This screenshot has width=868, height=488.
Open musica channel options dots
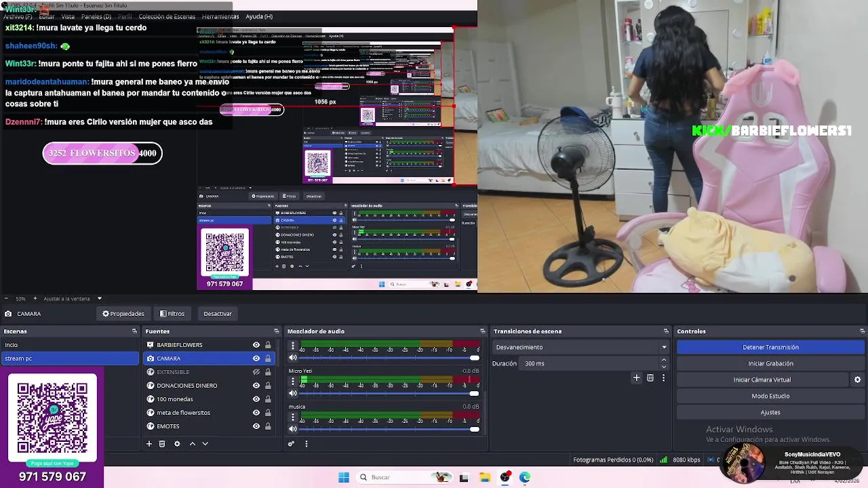(x=293, y=416)
